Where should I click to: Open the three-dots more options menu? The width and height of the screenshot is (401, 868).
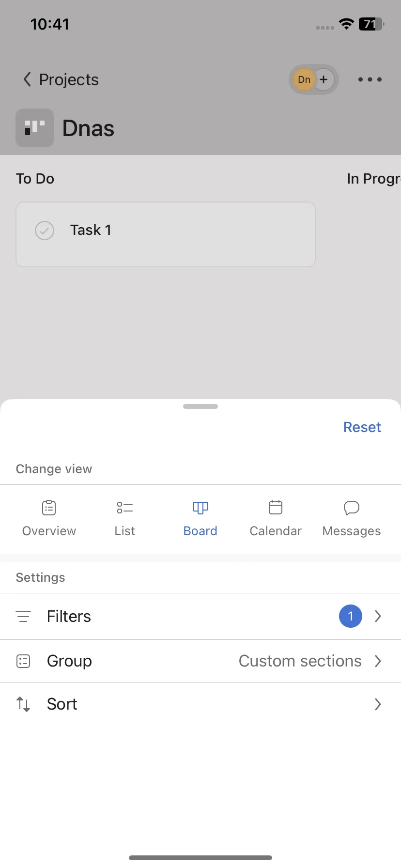click(x=370, y=79)
